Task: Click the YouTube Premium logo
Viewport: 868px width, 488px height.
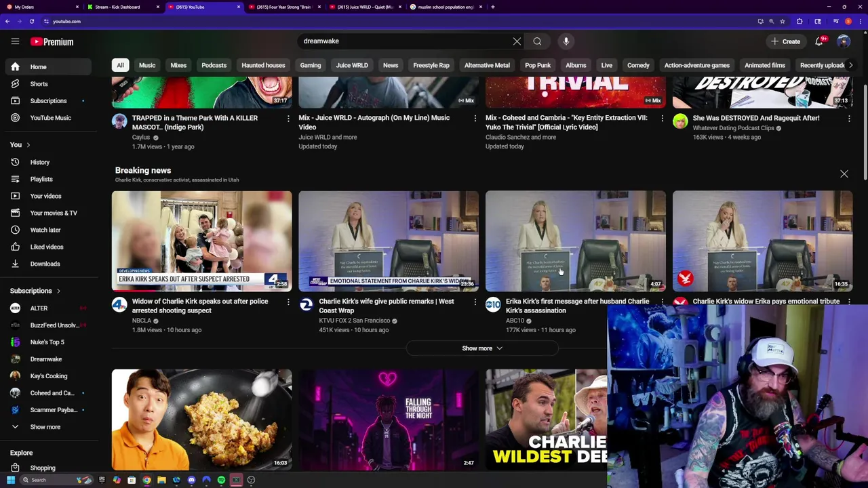Action: (52, 41)
